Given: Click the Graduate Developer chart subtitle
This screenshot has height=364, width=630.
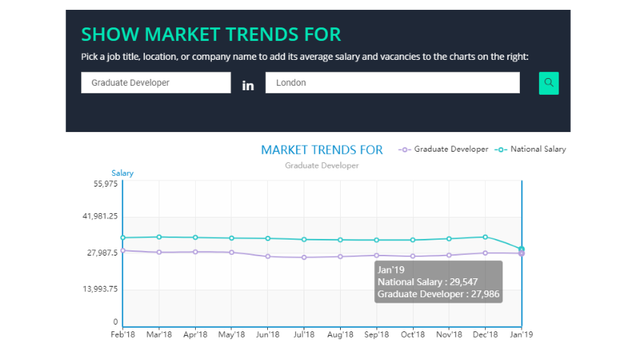Looking at the screenshot, I should [322, 165].
